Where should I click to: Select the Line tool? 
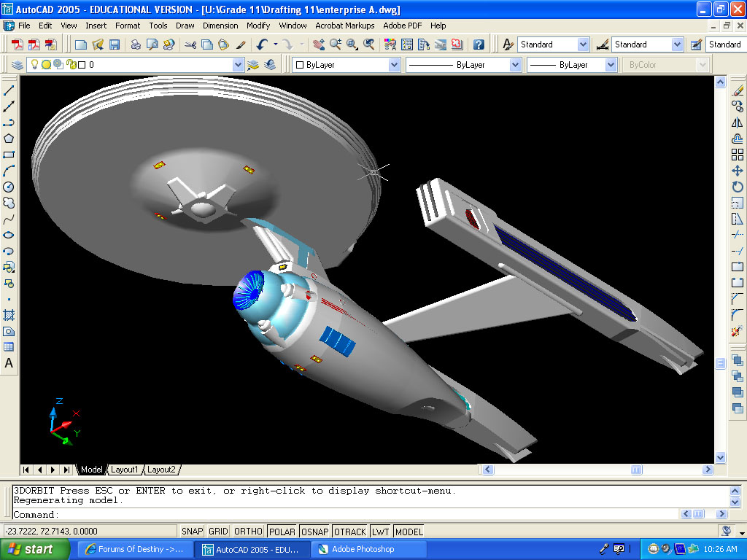pyautogui.click(x=9, y=90)
